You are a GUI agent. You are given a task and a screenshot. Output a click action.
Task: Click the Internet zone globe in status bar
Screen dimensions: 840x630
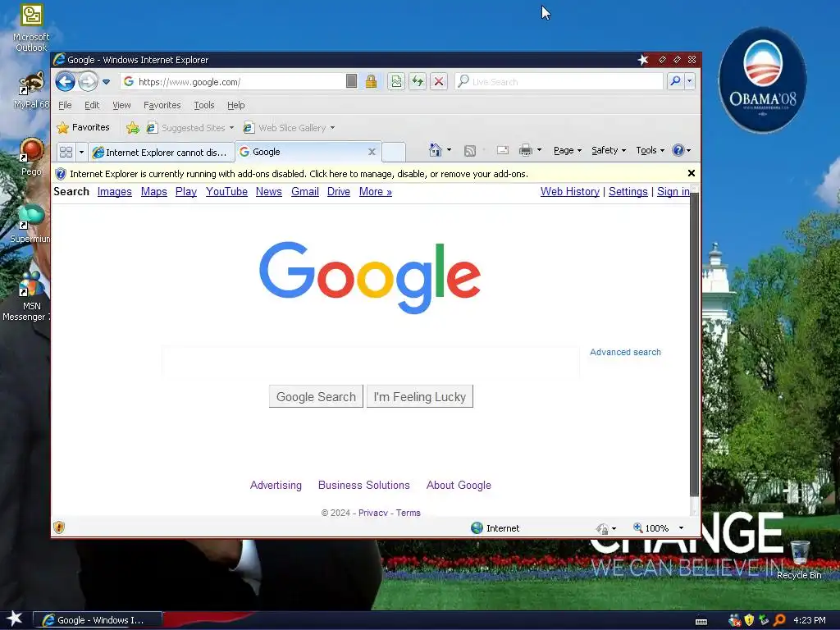[477, 528]
